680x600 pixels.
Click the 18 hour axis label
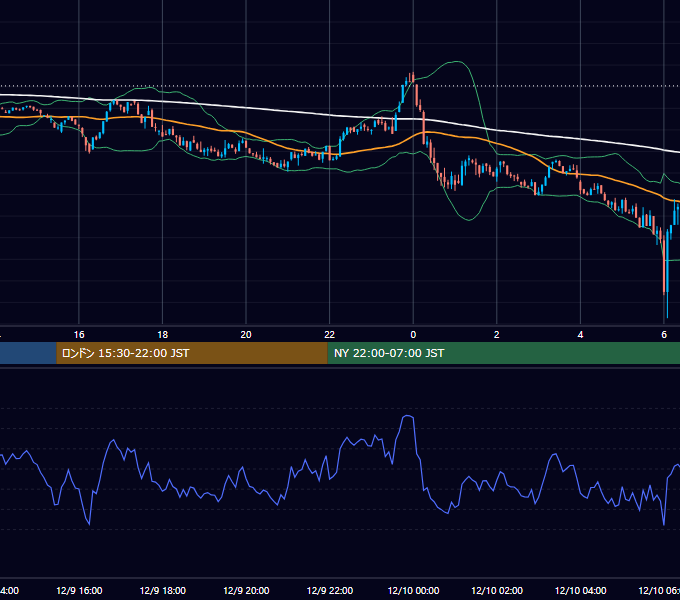pyautogui.click(x=163, y=335)
